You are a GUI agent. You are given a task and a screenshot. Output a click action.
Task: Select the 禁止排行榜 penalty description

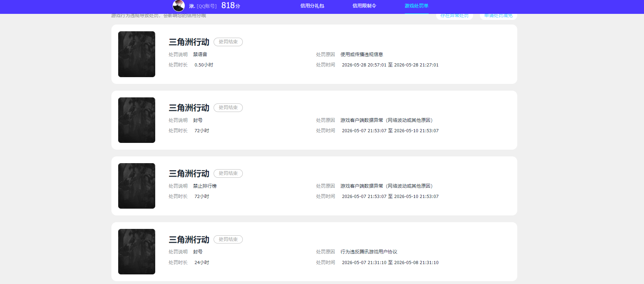(205, 186)
